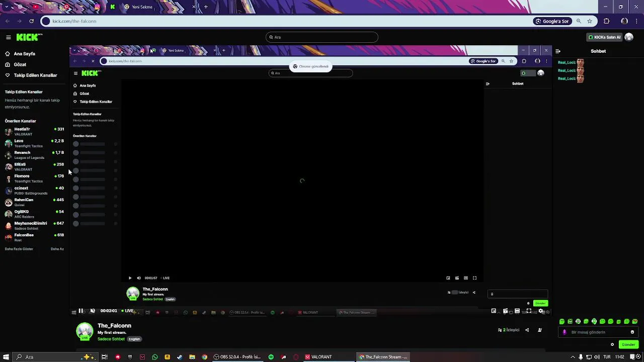Open the MeyhaneciDimitri recommended channel

point(34,225)
